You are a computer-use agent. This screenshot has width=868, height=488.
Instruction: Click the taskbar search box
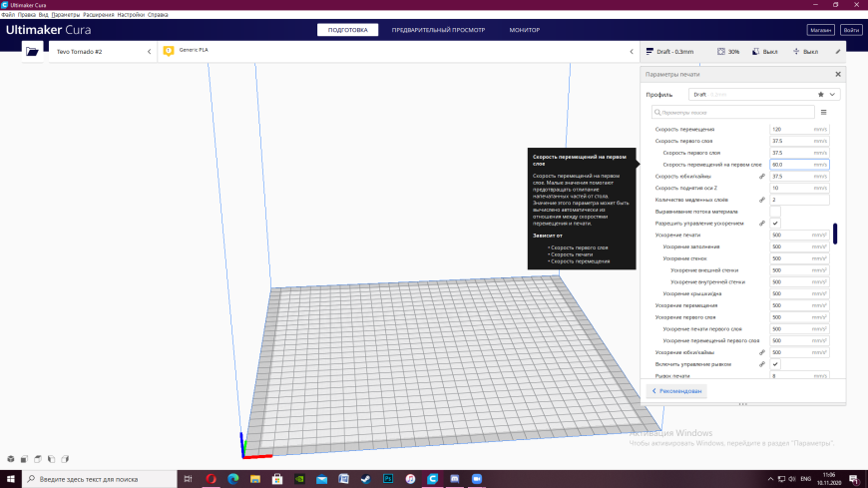[100, 479]
